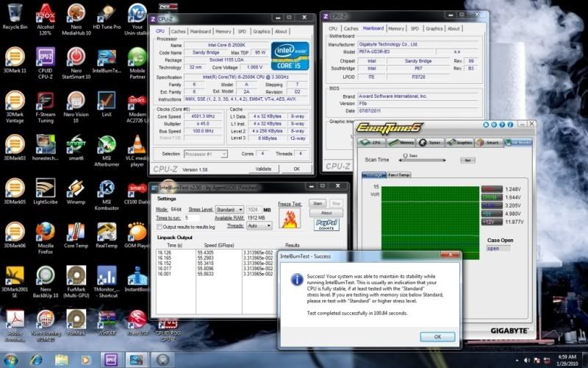The image size is (588, 368).
Task: Toggle the +12V voltage indicator in EasyTune6
Action: point(492,222)
